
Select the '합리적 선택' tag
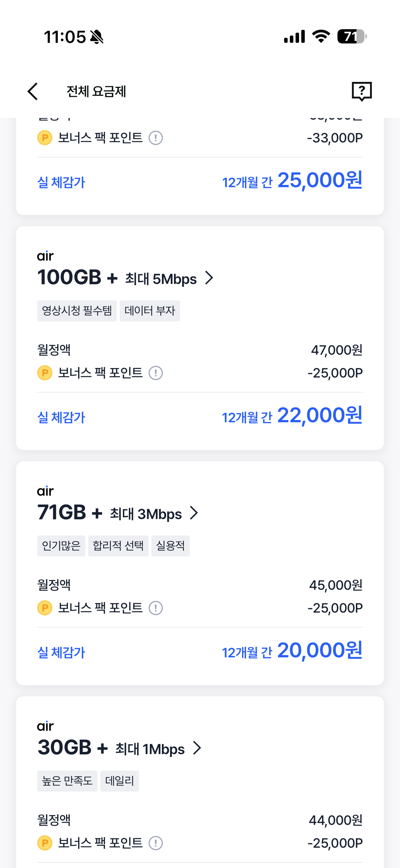click(x=118, y=546)
